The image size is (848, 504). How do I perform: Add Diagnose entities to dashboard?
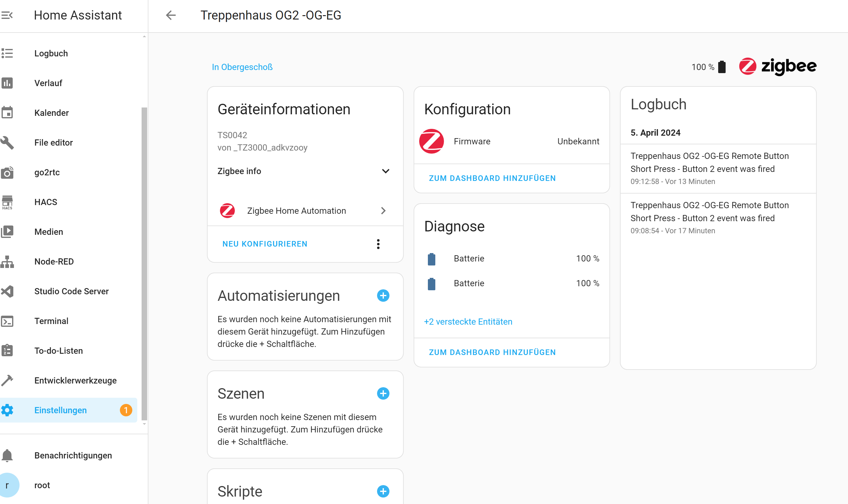click(492, 352)
